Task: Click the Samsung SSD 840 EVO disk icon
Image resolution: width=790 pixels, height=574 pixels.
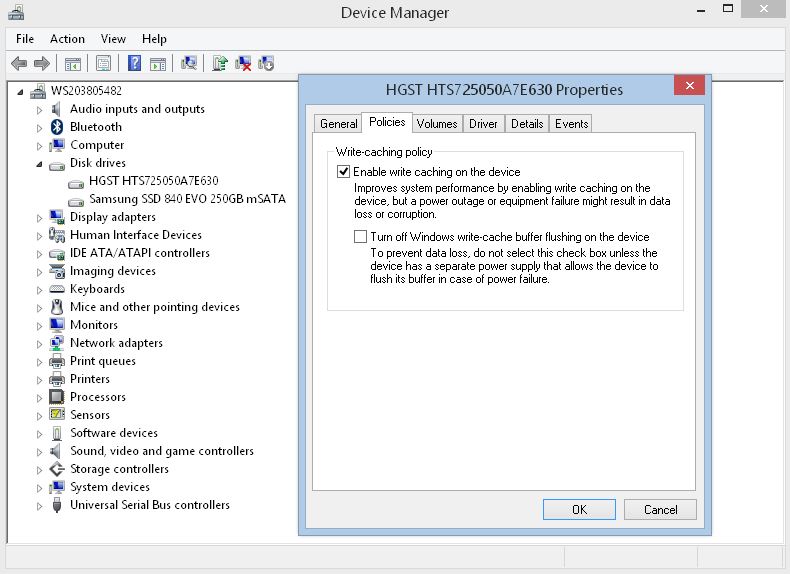Action: pyautogui.click(x=76, y=201)
